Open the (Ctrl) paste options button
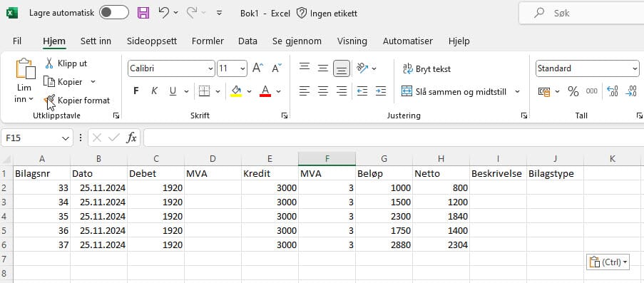Viewport: 644px width, 283px height. 608,262
